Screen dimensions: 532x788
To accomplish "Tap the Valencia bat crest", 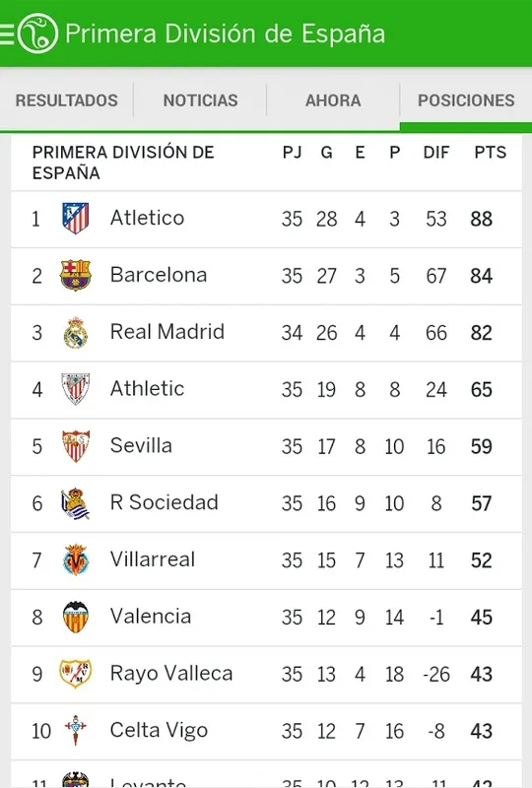I will tap(76, 617).
